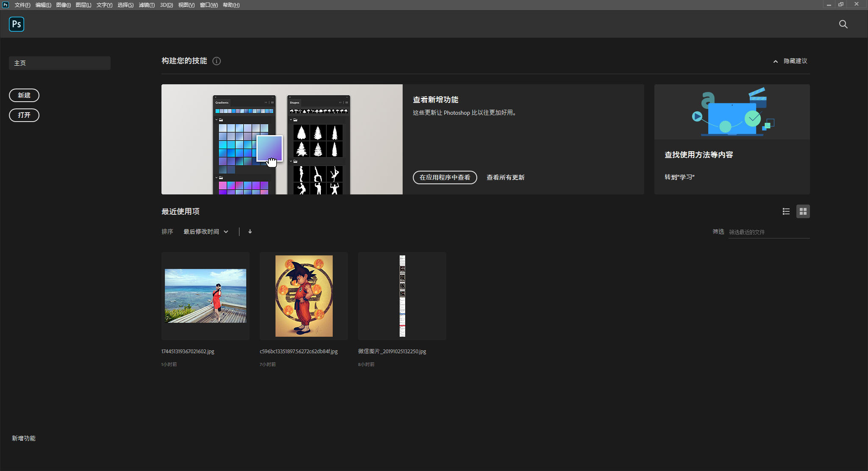Click the Photoshop Ps home logo
Viewport: 868px width, 471px height.
[x=17, y=24]
